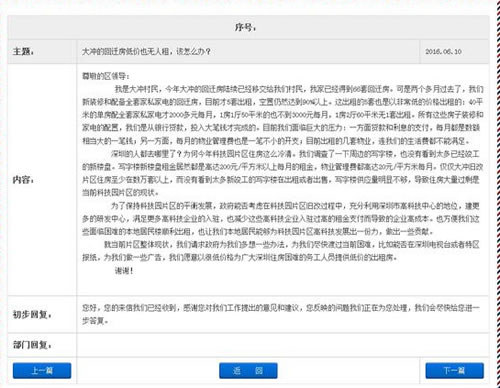This screenshot has width=500, height=388.
Task: Click the paragraph beginning 我是大冲村民
Action: (283, 115)
